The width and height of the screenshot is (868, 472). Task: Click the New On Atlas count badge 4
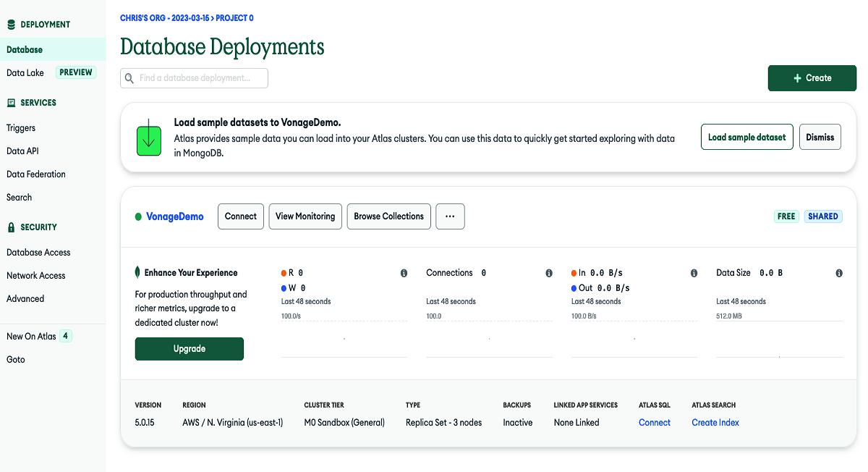tap(65, 336)
